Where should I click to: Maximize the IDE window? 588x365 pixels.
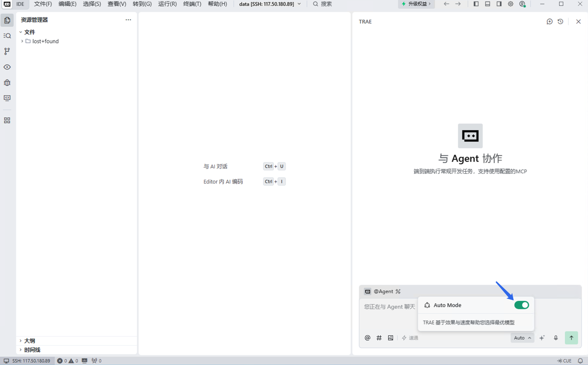(x=561, y=4)
